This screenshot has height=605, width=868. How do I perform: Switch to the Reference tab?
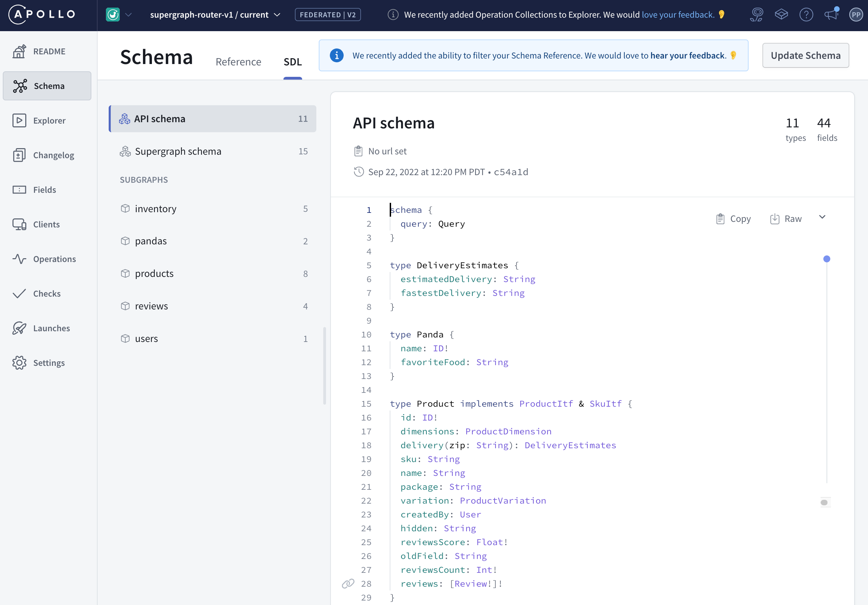(x=238, y=62)
